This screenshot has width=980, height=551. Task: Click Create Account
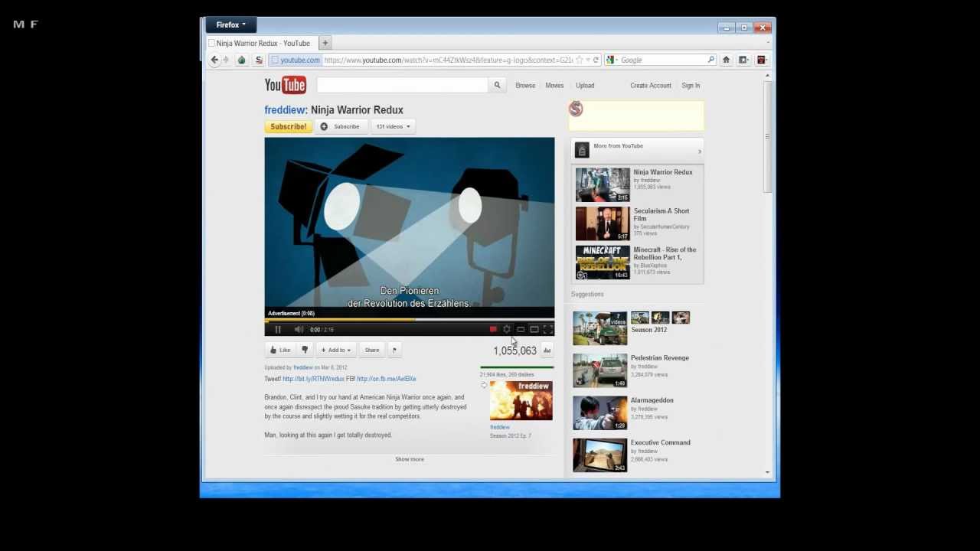(x=651, y=86)
